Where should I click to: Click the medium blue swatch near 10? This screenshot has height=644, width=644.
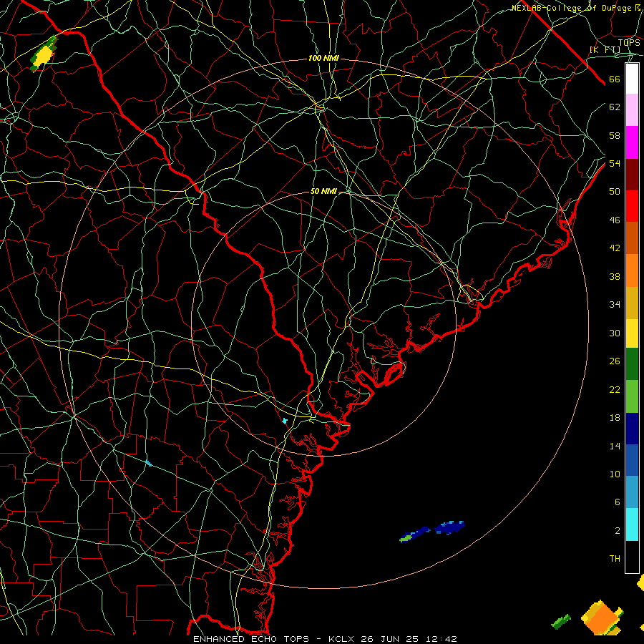point(632,460)
